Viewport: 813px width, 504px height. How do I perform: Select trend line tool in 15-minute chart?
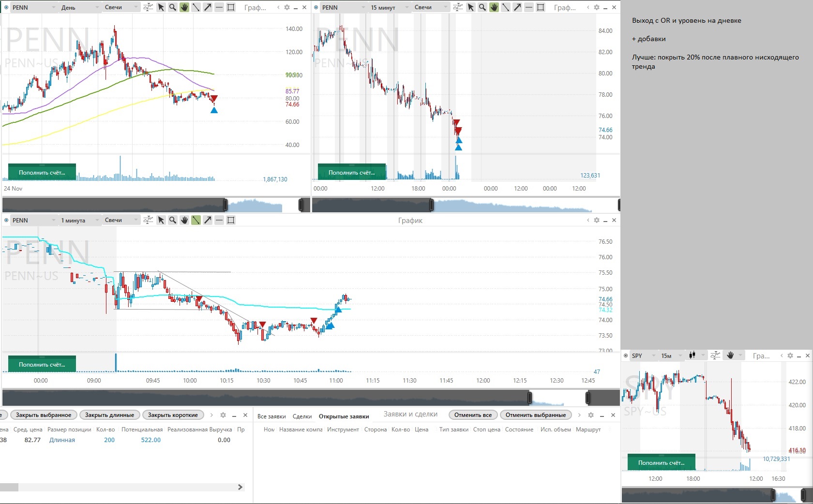coord(506,7)
